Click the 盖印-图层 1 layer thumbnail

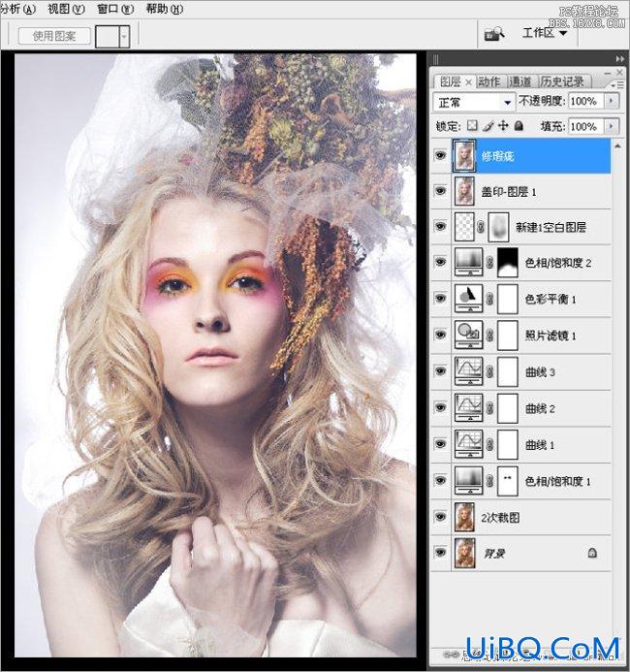pyautogui.click(x=464, y=191)
